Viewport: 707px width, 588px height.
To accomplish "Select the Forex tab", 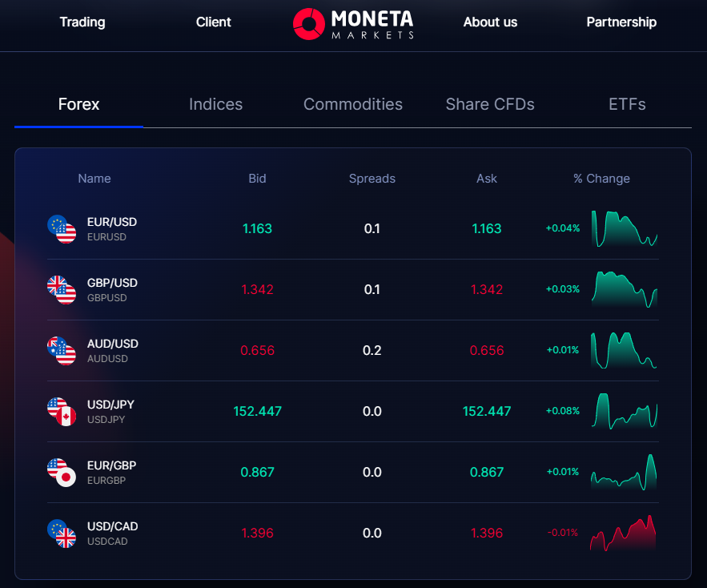I will (78, 104).
